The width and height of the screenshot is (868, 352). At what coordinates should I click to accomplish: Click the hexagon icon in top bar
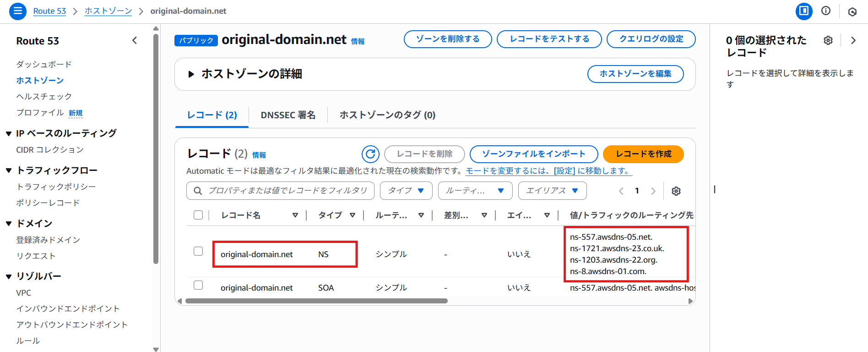click(x=852, y=11)
